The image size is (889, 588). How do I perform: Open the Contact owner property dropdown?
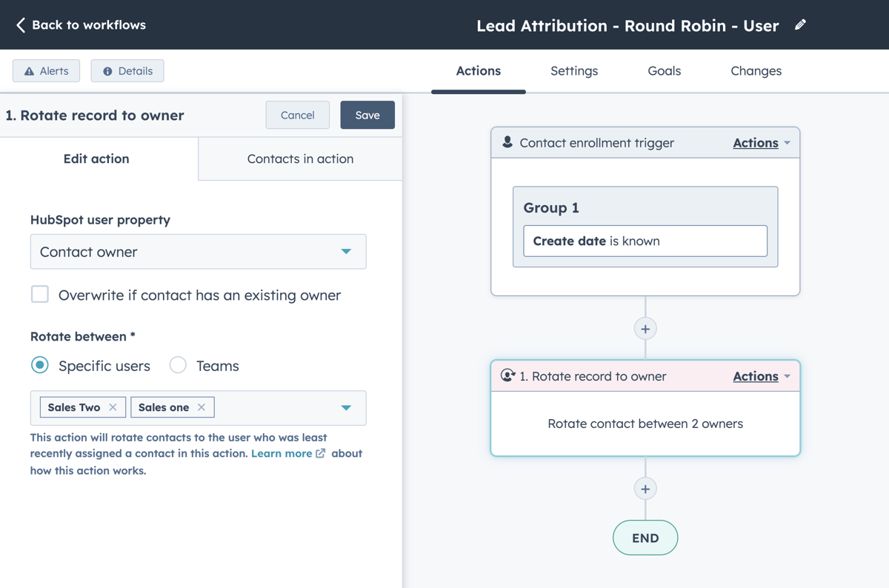(x=345, y=252)
